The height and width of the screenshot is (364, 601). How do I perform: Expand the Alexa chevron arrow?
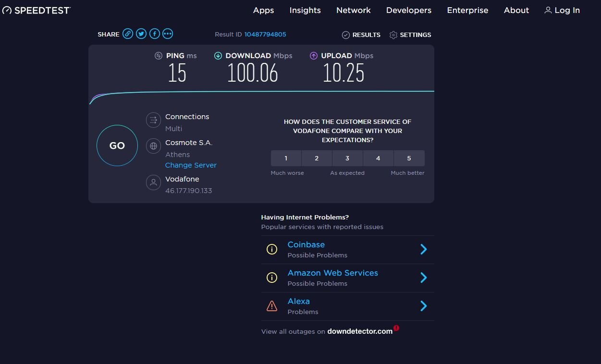coord(424,306)
